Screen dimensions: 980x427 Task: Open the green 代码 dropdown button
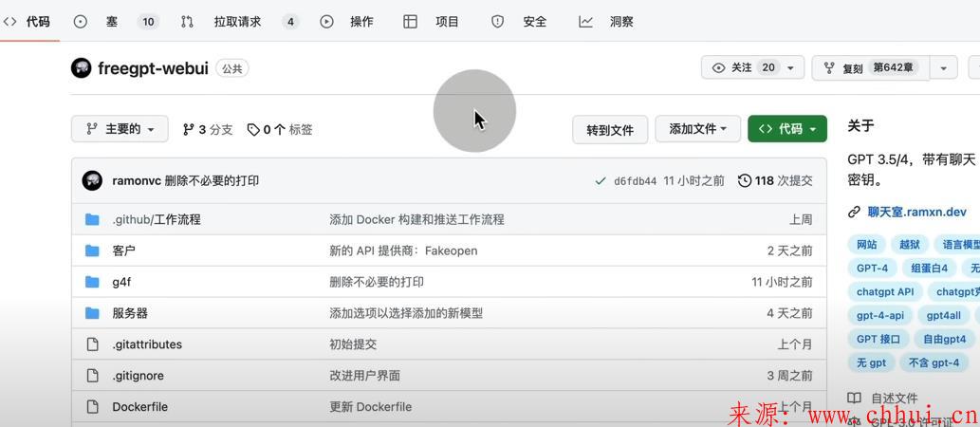pos(786,129)
